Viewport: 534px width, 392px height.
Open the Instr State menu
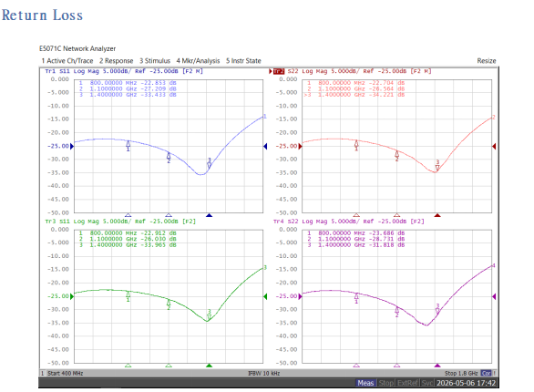[243, 60]
